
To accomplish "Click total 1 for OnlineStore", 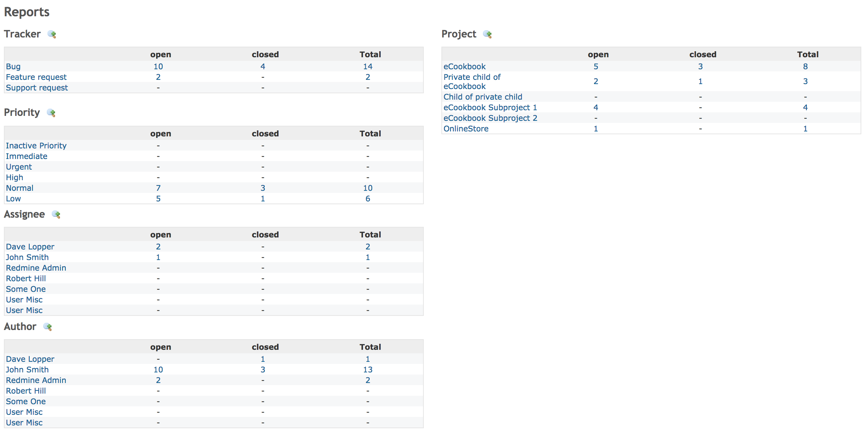I will pos(805,129).
